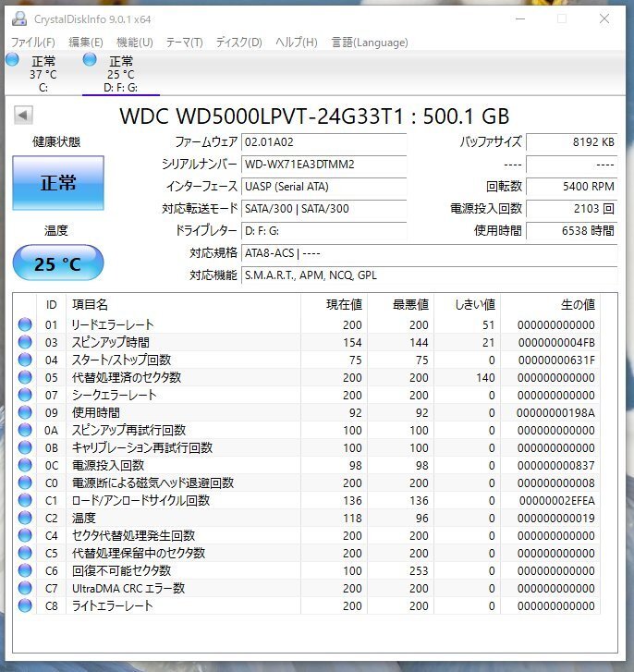Image resolution: width=634 pixels, height=672 pixels.
Task: Click status orb for C2 温度
Action: click(x=25, y=518)
